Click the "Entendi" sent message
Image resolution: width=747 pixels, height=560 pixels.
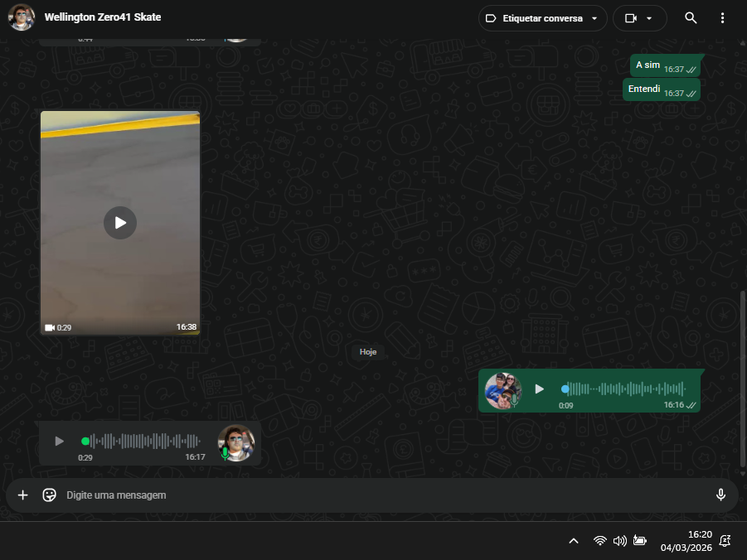click(x=644, y=89)
